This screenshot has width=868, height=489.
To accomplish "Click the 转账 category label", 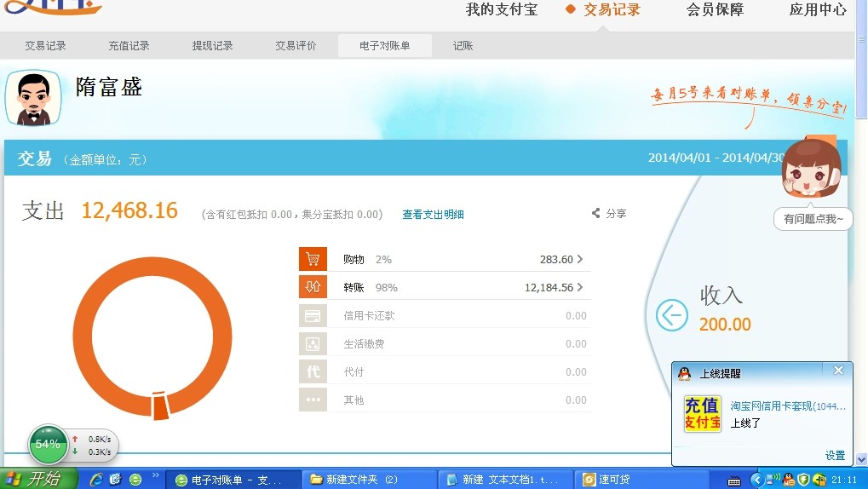I will 354,287.
